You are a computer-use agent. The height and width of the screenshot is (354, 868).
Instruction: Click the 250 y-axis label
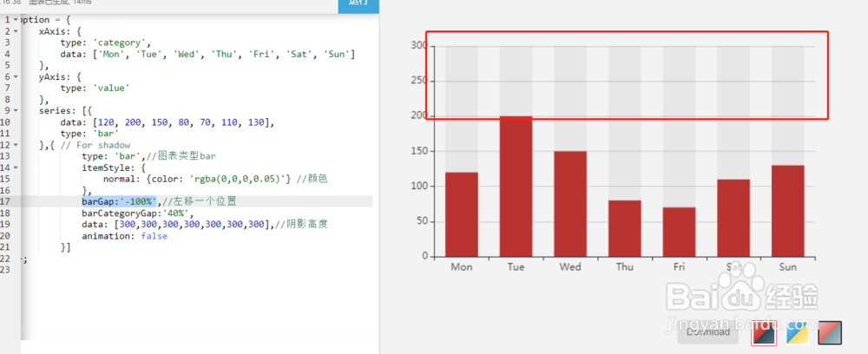(x=419, y=81)
